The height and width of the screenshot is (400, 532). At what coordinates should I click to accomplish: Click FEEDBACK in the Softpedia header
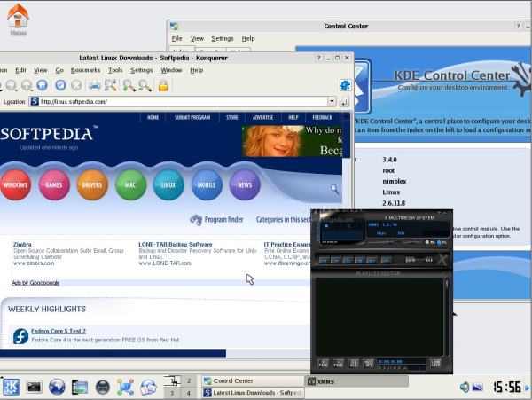pos(323,117)
